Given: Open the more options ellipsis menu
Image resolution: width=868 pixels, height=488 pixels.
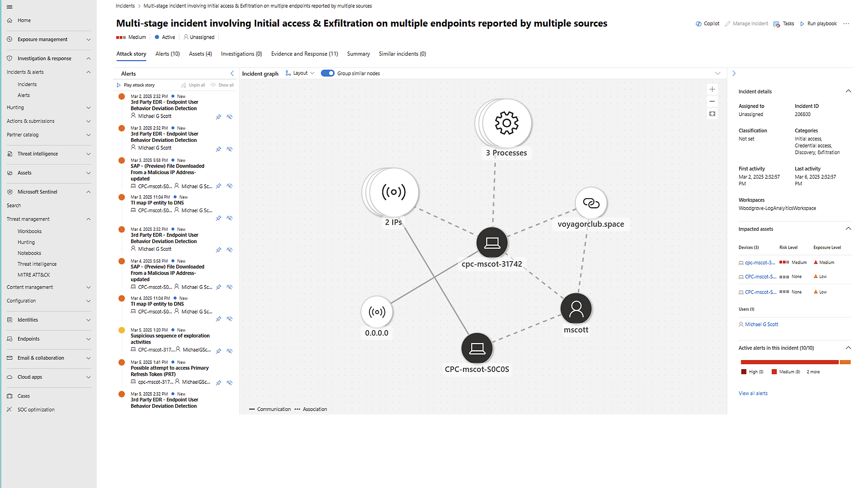Looking at the screenshot, I should (x=846, y=24).
